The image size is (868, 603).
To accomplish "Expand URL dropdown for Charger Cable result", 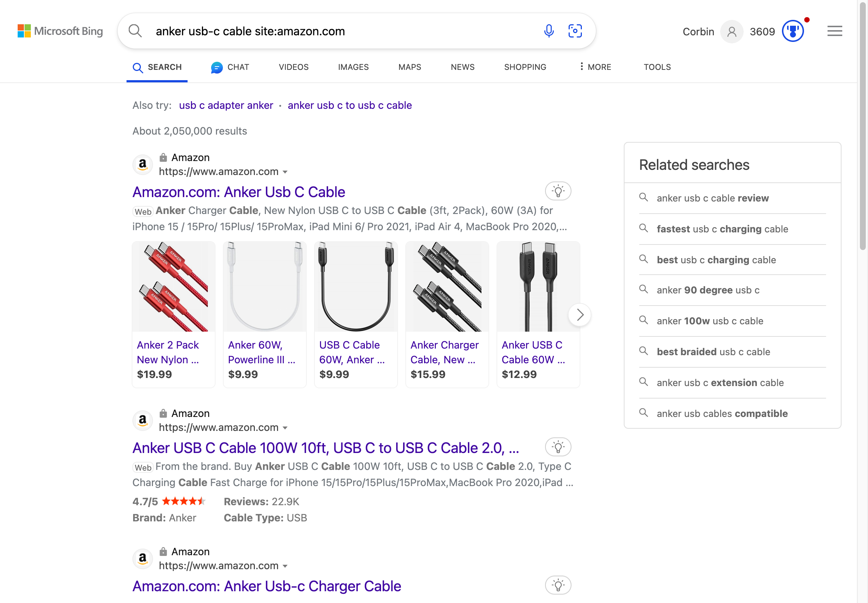I will coord(285,566).
